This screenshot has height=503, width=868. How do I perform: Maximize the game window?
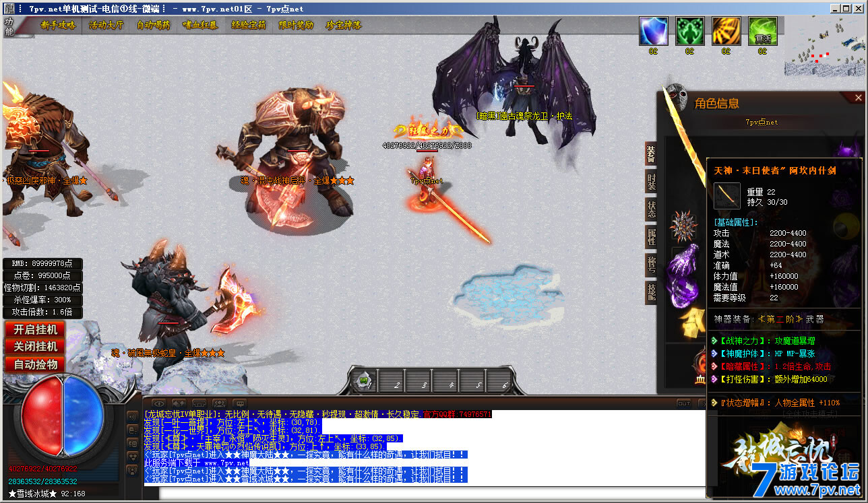pyautogui.click(x=847, y=8)
